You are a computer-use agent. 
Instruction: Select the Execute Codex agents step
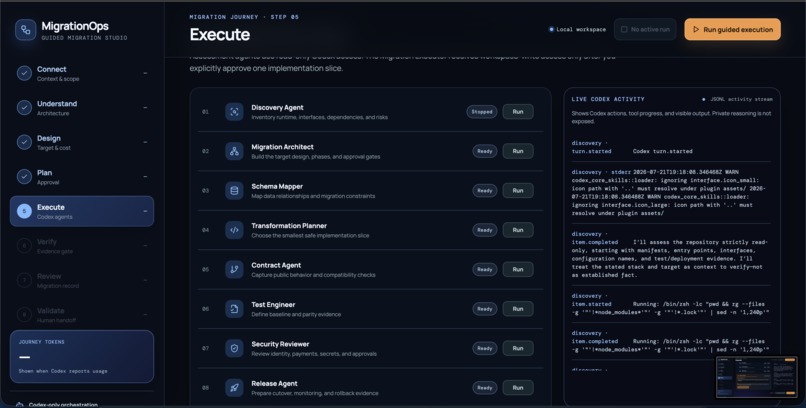click(x=82, y=211)
